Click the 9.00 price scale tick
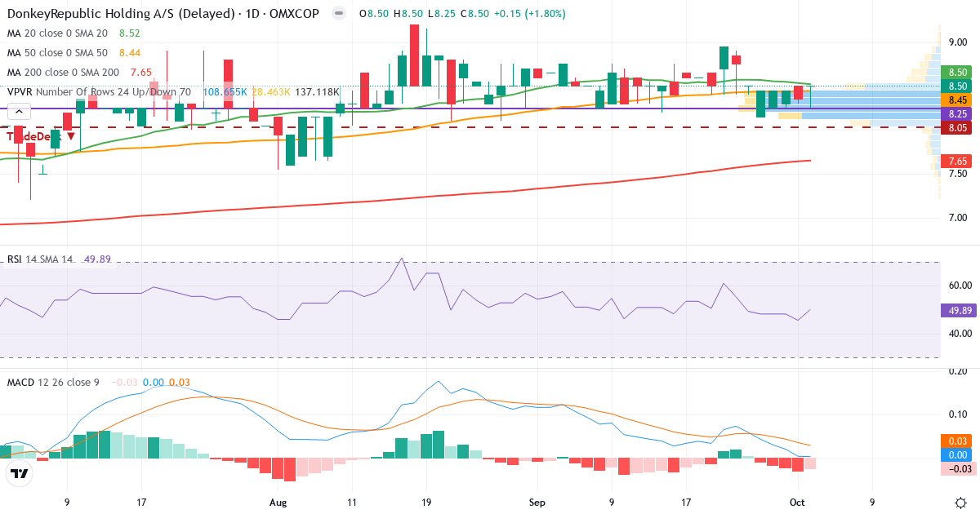980x514 pixels. pos(957,42)
